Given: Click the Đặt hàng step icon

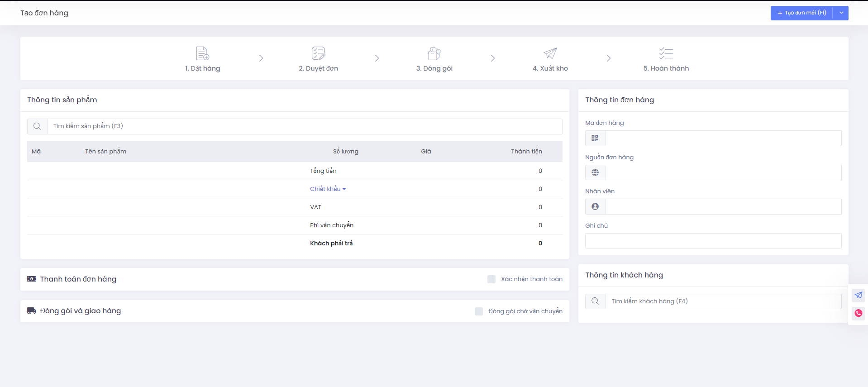Looking at the screenshot, I should coord(202,53).
